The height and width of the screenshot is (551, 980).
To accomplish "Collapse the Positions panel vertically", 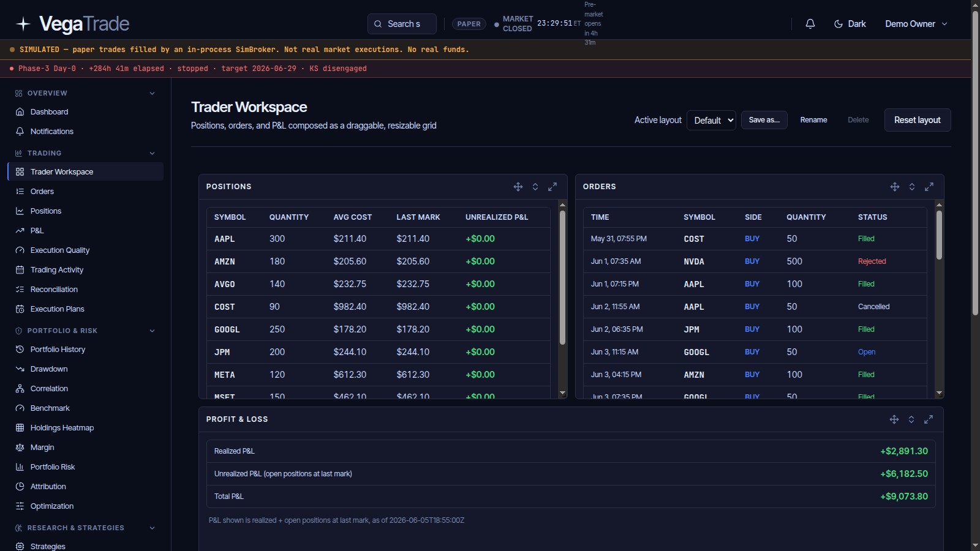I will [x=535, y=187].
